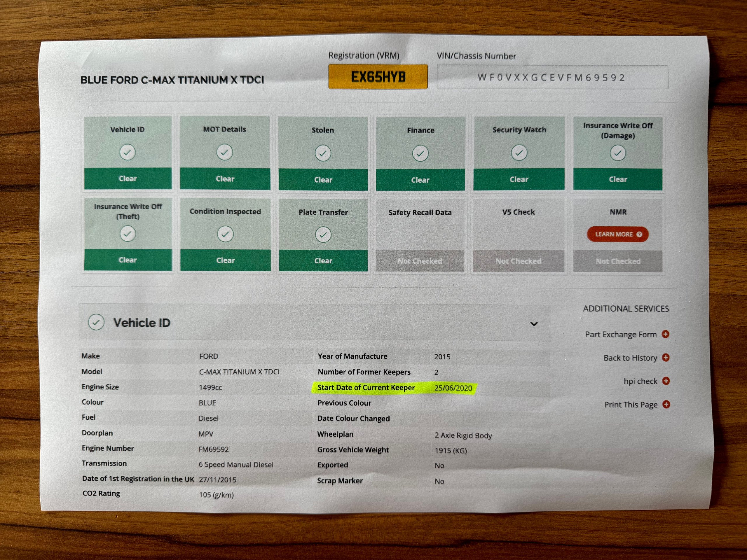747x560 pixels.
Task: Click Insurance Write Off (Damage) checkmark icon
Action: 618,153
